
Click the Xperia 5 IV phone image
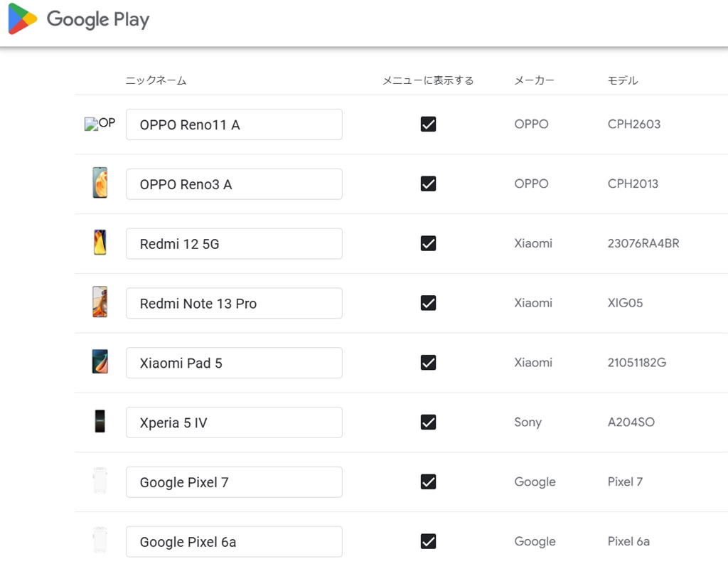click(x=100, y=422)
